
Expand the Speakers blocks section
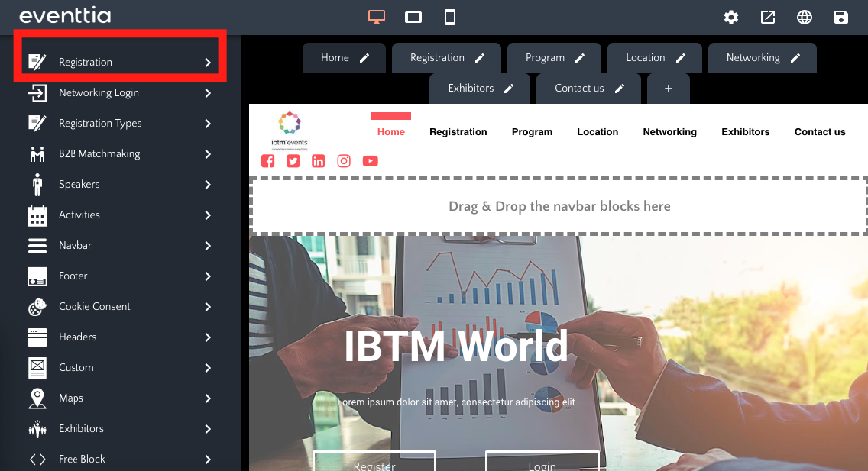tap(118, 184)
